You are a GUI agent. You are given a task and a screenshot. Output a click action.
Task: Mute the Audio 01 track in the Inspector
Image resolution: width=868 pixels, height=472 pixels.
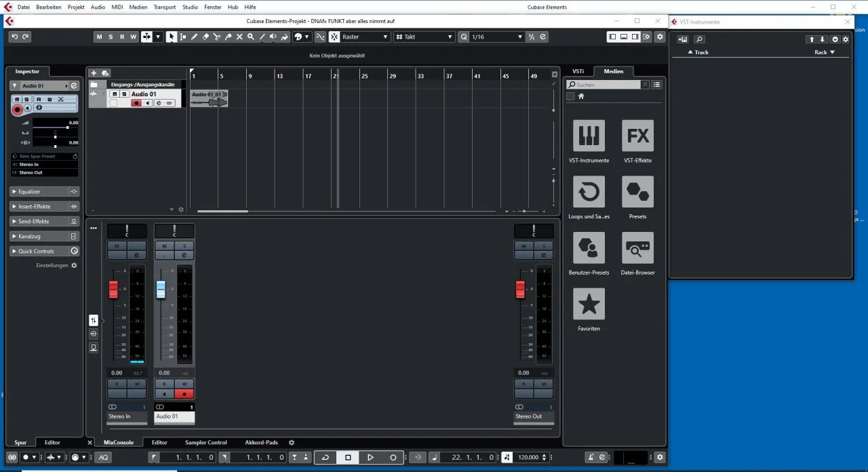(x=17, y=99)
